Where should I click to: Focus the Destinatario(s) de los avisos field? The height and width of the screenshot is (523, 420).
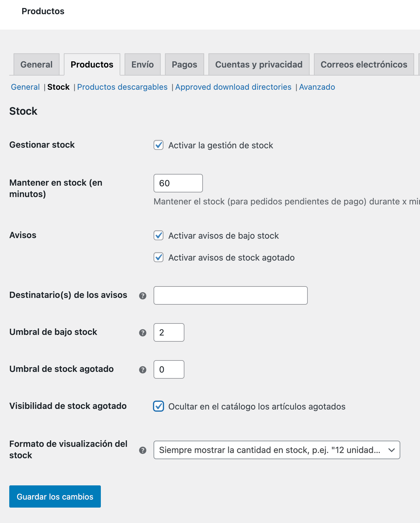coord(230,295)
